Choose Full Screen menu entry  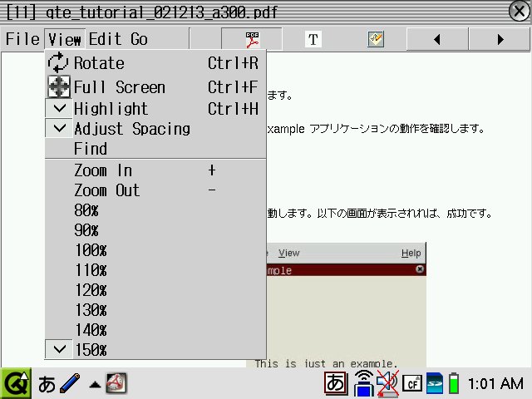pos(155,86)
